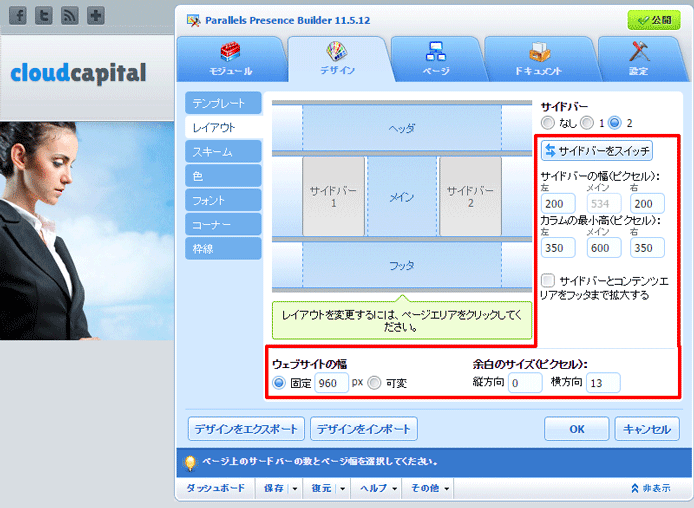Click the Twitter icon in top bar

pos(43,16)
